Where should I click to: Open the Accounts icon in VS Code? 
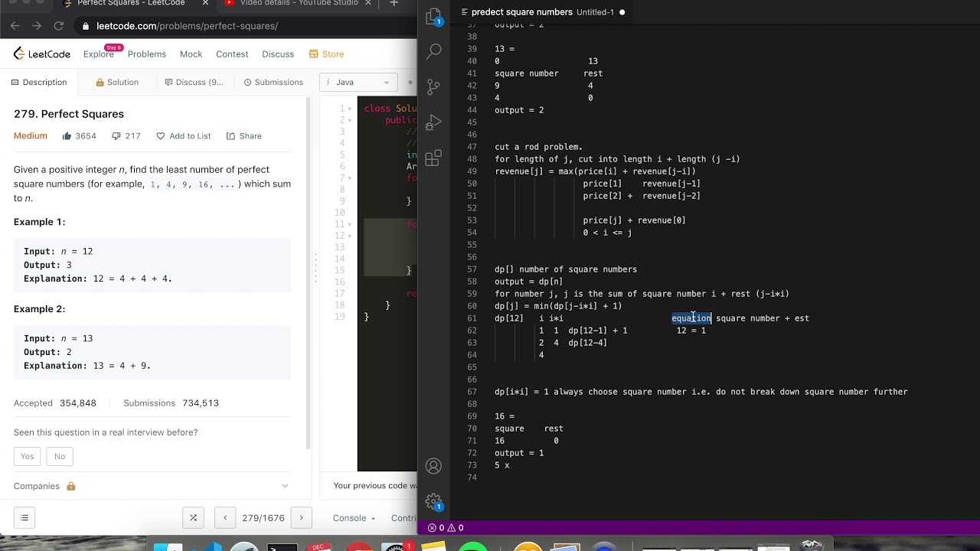point(433,466)
